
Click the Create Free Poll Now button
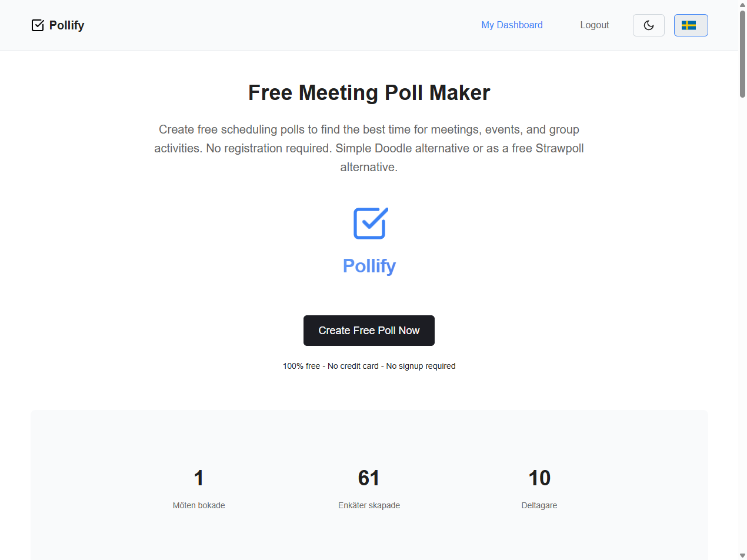coord(369,330)
